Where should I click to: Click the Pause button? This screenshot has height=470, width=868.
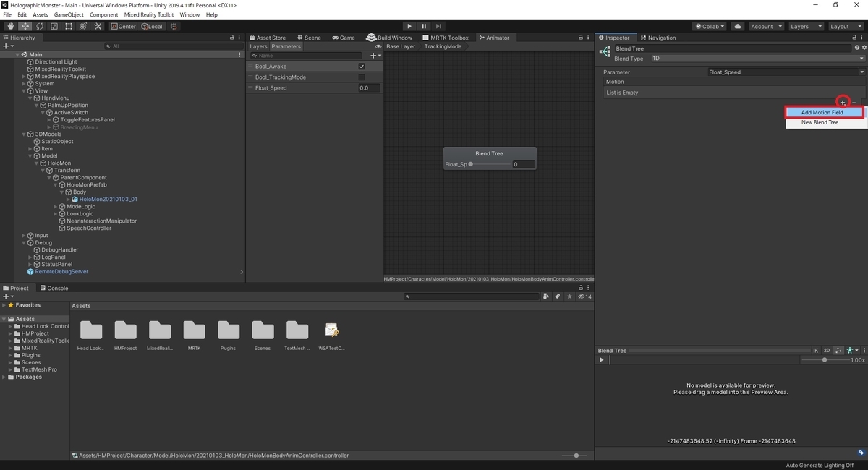[425, 27]
